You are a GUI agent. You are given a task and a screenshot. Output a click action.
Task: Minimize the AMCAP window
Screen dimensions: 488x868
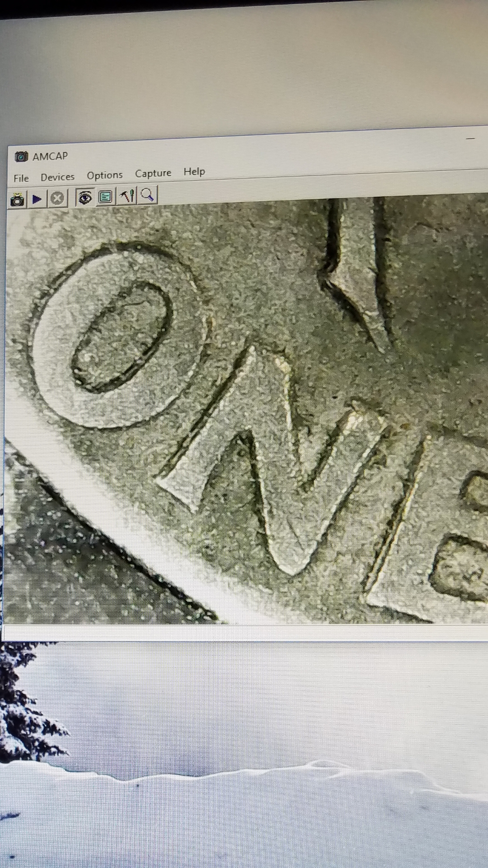click(x=471, y=138)
